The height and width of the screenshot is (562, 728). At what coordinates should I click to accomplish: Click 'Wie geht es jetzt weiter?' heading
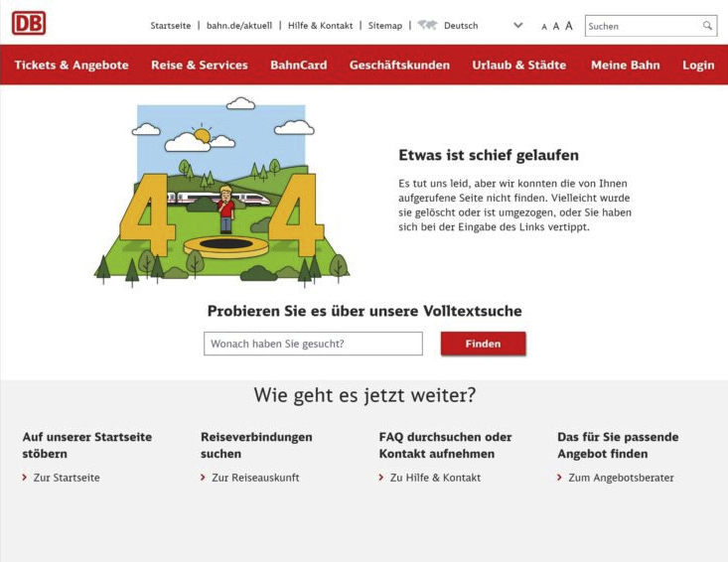pyautogui.click(x=364, y=395)
